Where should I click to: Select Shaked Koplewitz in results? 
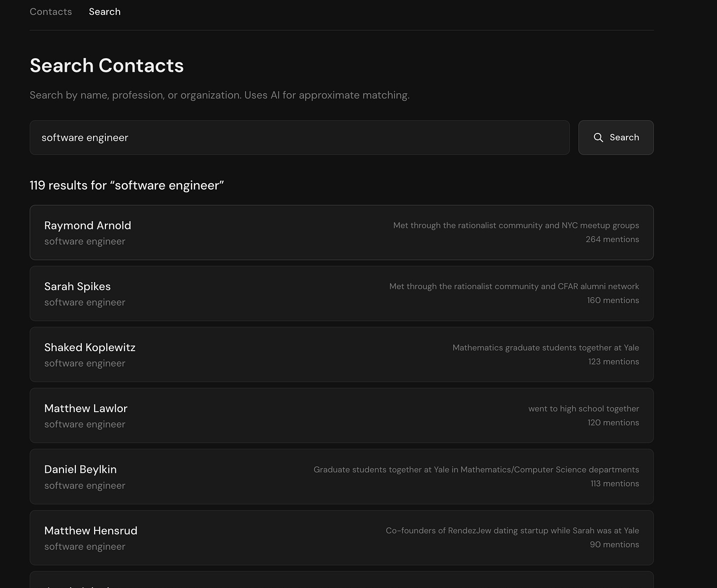pyautogui.click(x=90, y=348)
